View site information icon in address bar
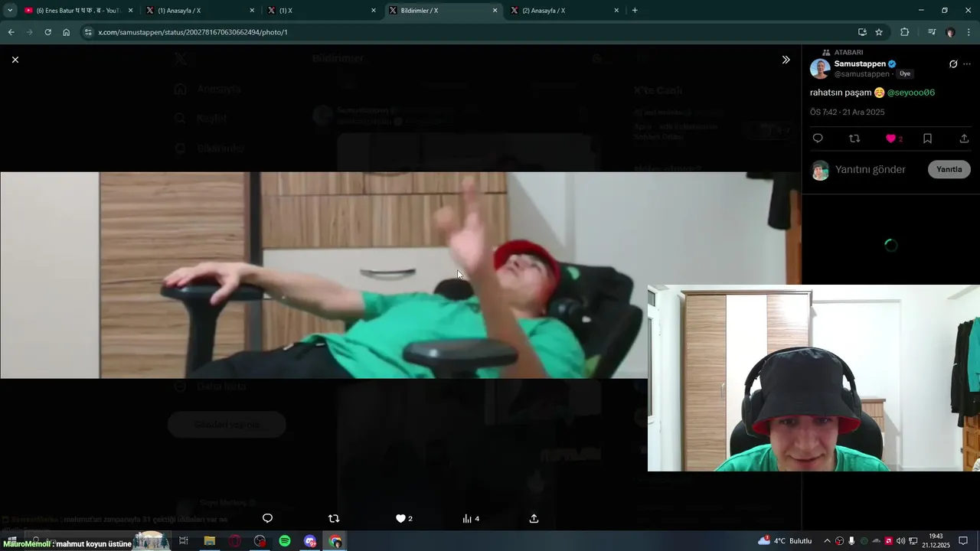 click(88, 32)
